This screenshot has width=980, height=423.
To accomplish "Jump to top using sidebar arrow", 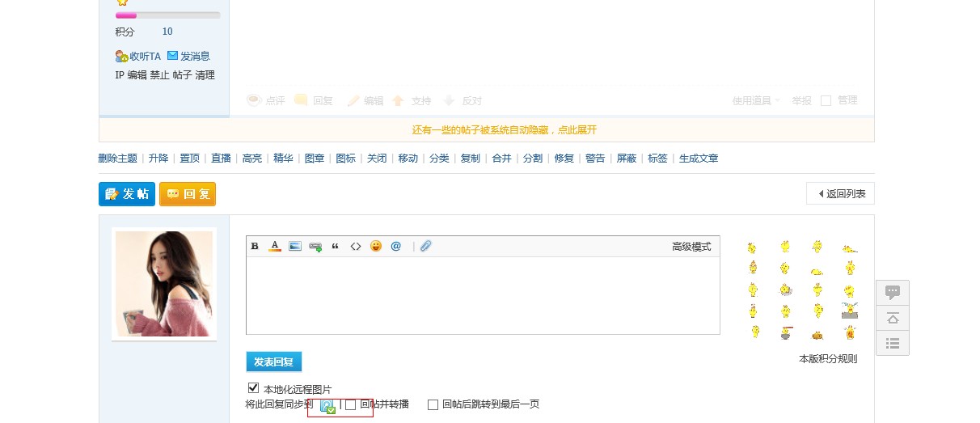I will (893, 318).
